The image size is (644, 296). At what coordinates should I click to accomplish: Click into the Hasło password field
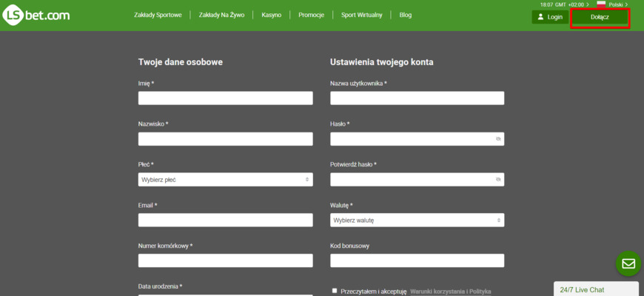tap(417, 139)
